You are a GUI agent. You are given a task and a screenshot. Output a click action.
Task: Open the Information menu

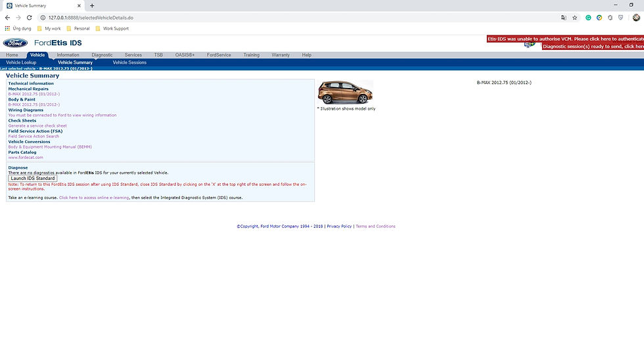pyautogui.click(x=68, y=55)
